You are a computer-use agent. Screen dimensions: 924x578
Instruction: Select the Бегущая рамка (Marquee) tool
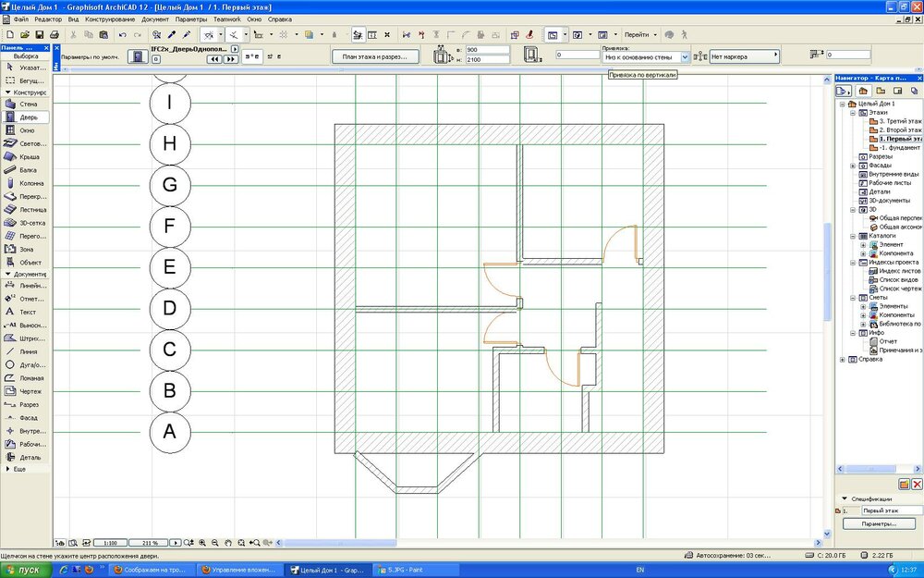[25, 80]
